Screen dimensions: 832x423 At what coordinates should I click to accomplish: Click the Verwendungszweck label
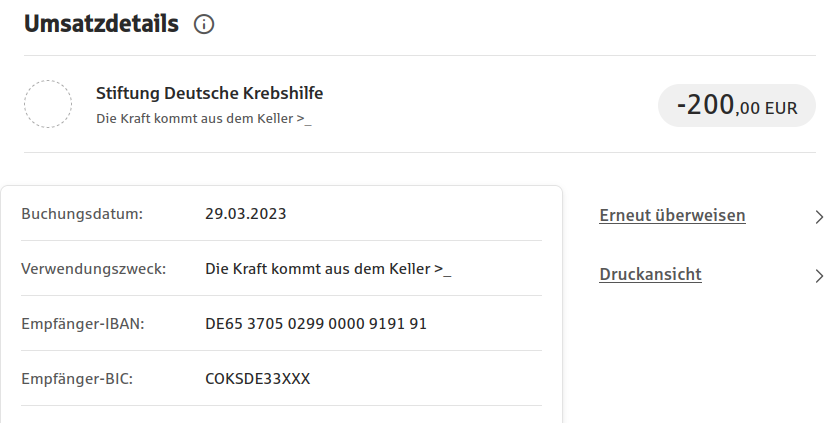[x=93, y=269]
